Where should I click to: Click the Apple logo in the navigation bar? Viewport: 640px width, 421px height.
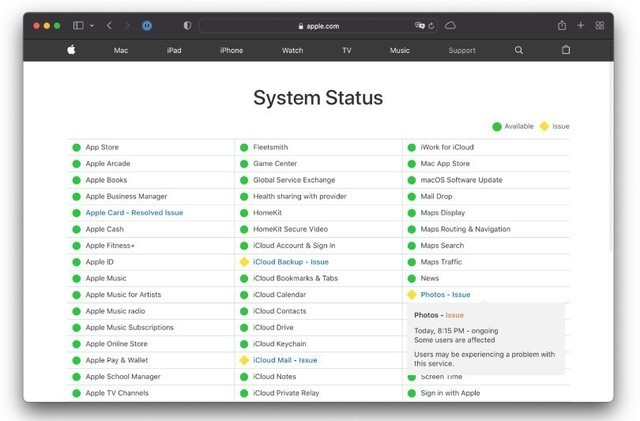71,50
